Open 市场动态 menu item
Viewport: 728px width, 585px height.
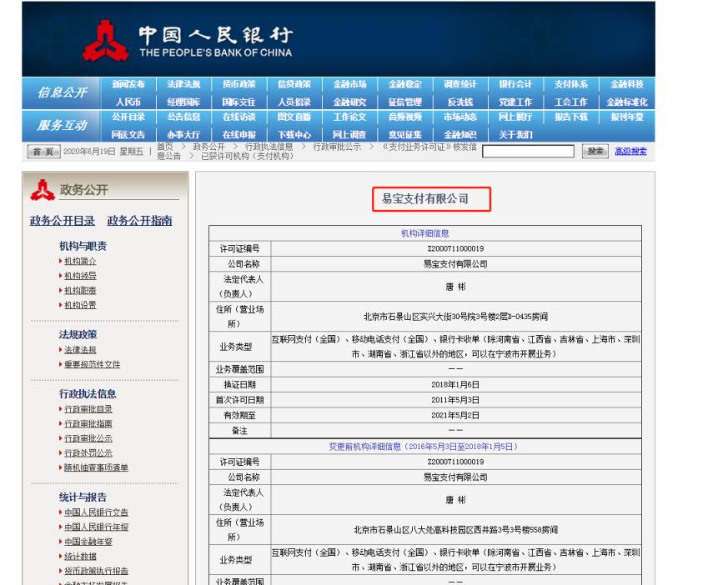pyautogui.click(x=460, y=117)
